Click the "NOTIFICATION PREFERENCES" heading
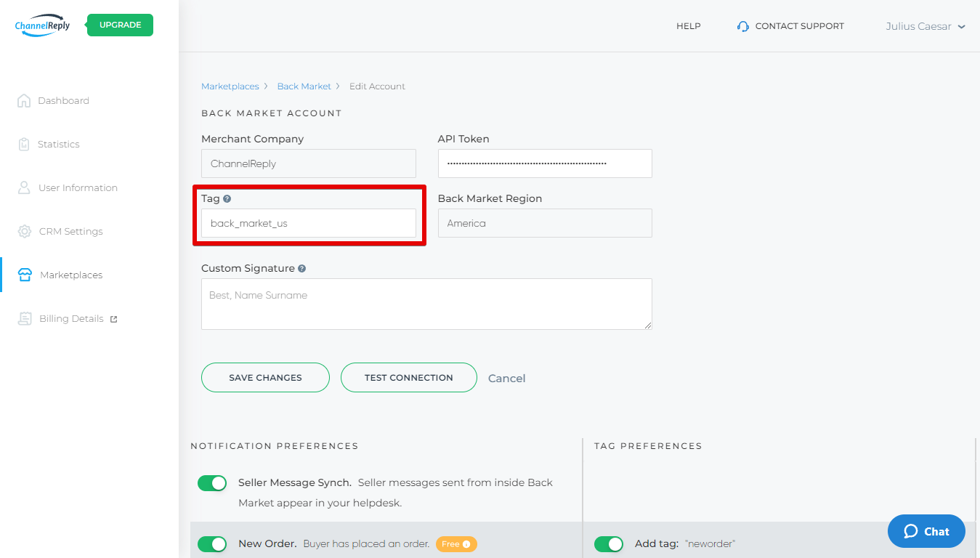Screen dimensions: 980x558 (x=275, y=446)
